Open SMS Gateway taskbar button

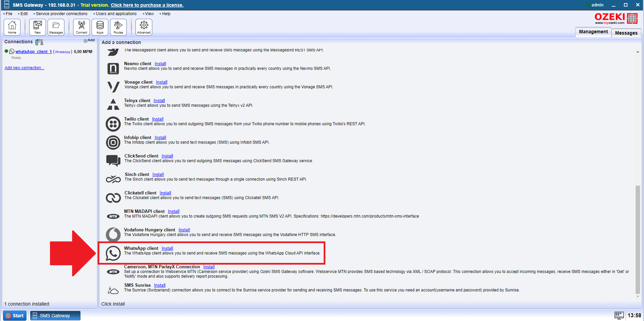tap(55, 316)
